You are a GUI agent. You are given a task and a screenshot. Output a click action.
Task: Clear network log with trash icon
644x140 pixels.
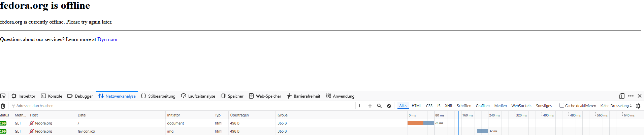click(3, 106)
